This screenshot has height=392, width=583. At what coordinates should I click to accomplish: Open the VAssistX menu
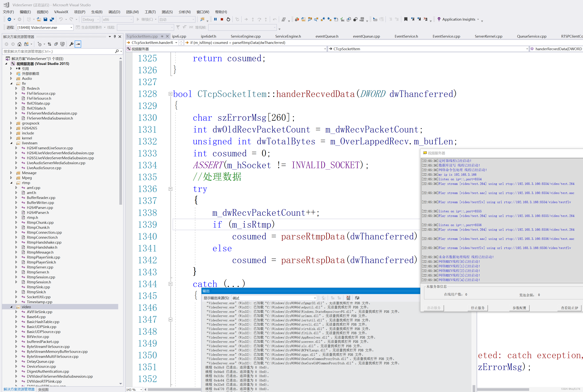(61, 12)
